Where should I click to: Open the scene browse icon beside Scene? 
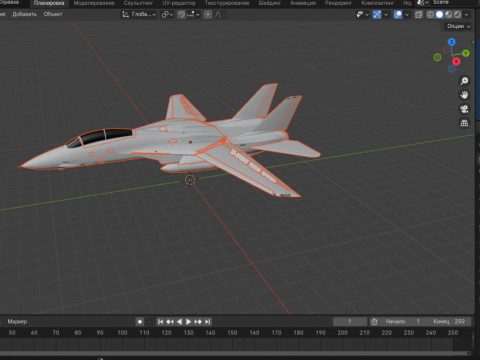click(x=423, y=3)
